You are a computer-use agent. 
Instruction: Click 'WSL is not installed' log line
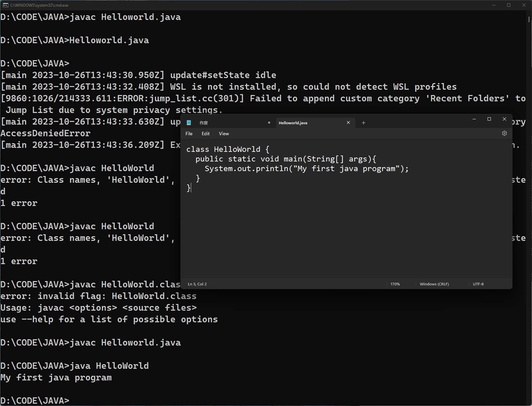(x=229, y=87)
